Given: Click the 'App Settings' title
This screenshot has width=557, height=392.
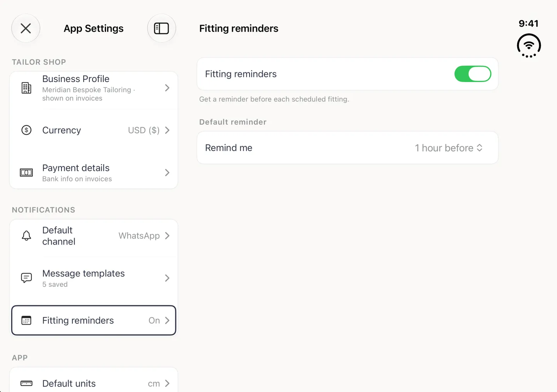Looking at the screenshot, I should coord(94,28).
